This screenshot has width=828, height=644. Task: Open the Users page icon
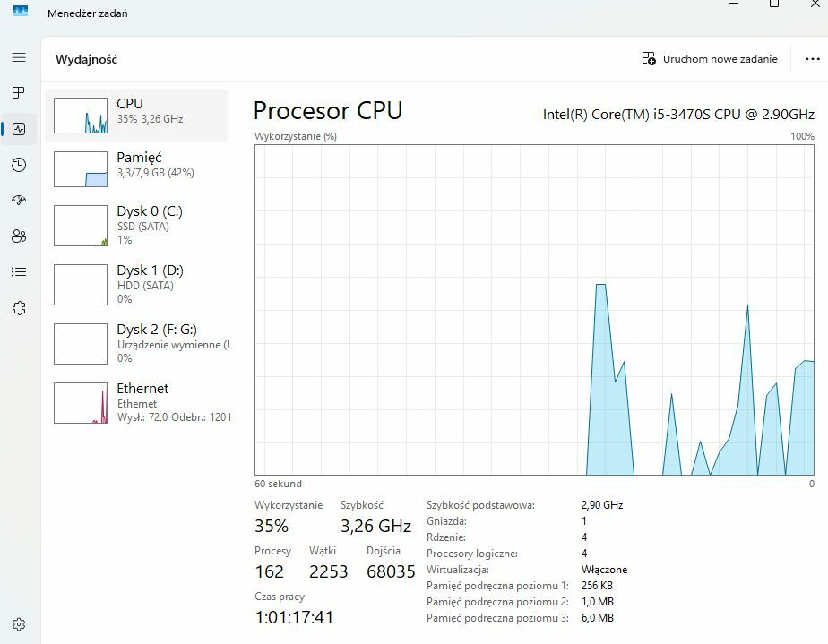click(x=19, y=236)
